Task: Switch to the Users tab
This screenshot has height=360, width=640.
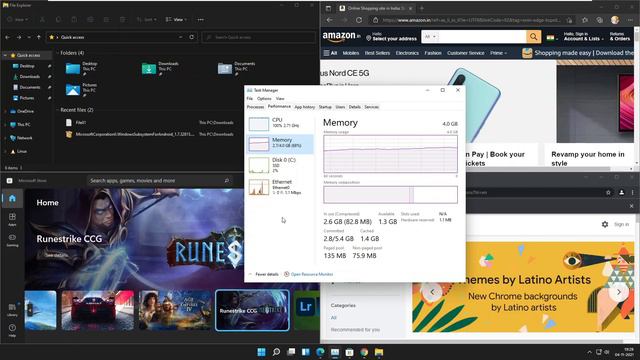Action: pos(340,107)
